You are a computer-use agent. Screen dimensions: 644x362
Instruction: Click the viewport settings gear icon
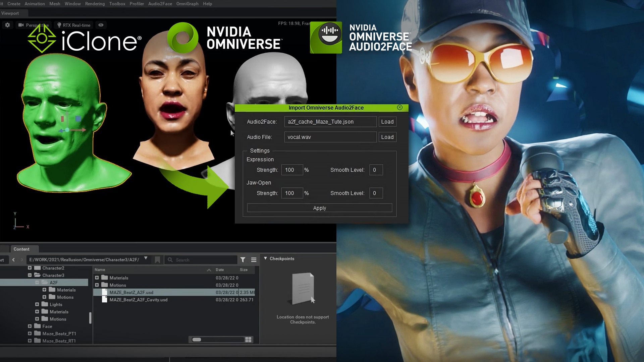click(7, 25)
